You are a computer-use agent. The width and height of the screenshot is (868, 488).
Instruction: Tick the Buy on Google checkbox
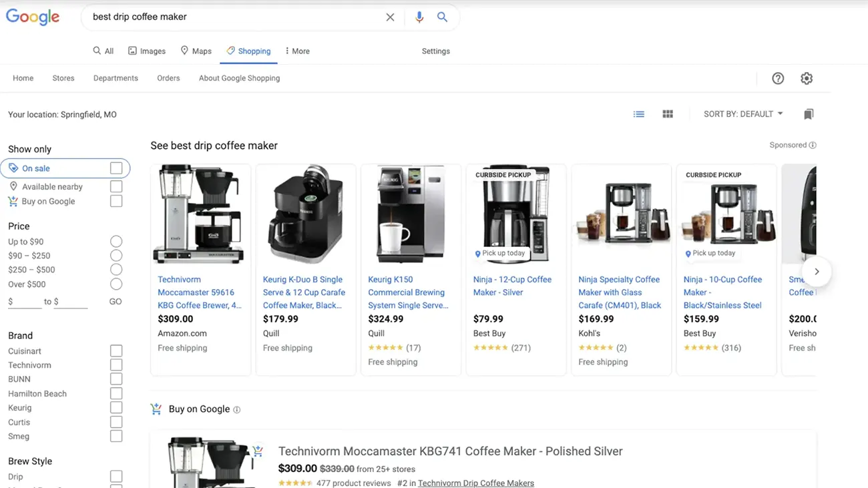(116, 201)
